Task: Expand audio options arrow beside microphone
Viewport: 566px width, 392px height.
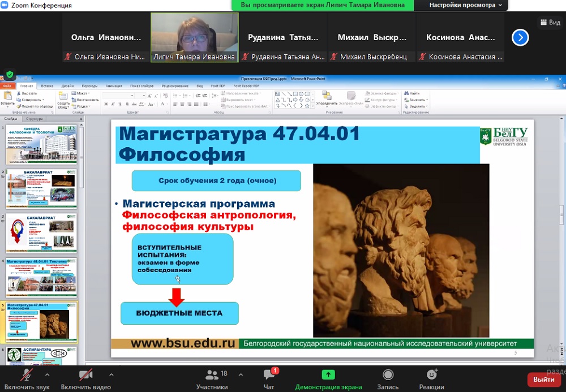Action: coord(47,374)
